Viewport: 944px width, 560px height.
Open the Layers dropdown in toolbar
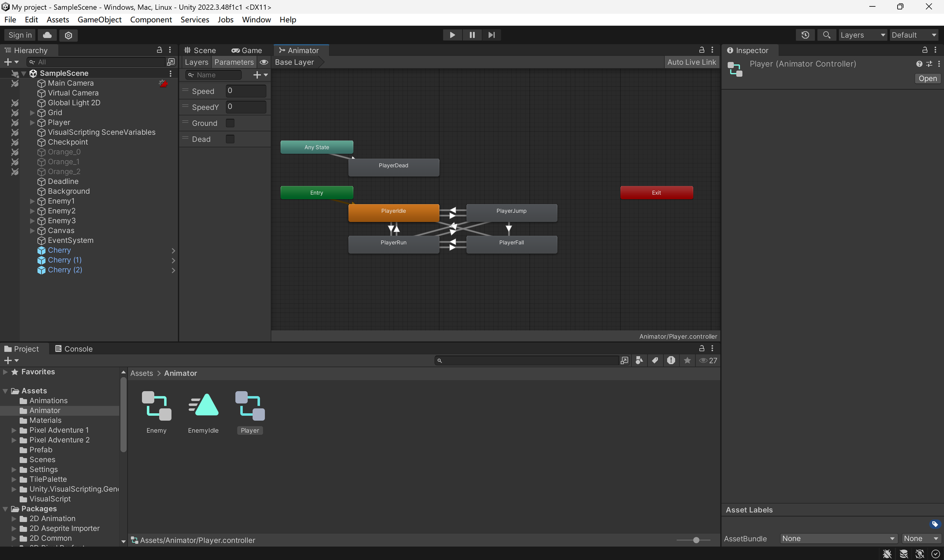pos(862,35)
